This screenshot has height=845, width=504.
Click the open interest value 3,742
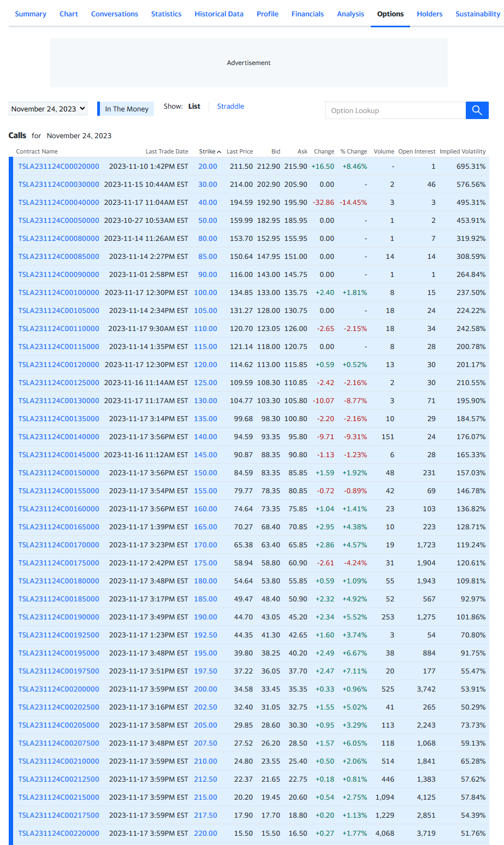426,689
